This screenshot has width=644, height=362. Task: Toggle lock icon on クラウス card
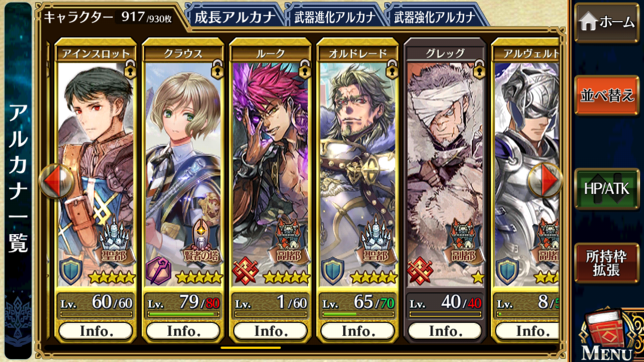point(217,69)
